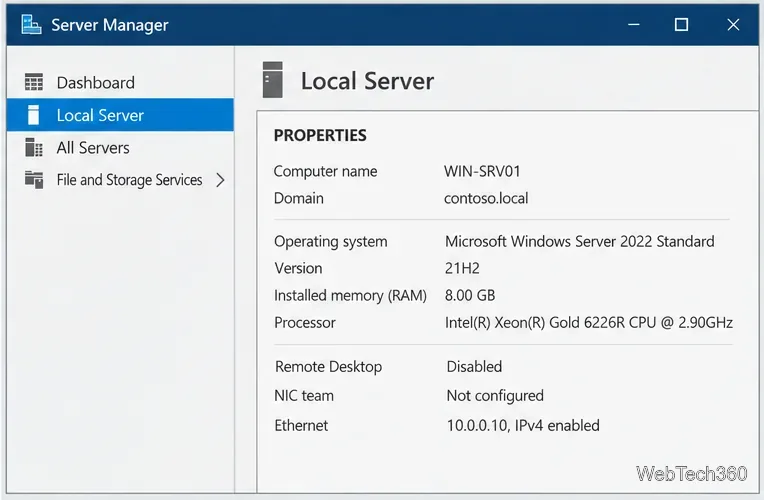The image size is (764, 500).
Task: Click the Local Server sidebar icon
Action: click(x=33, y=115)
